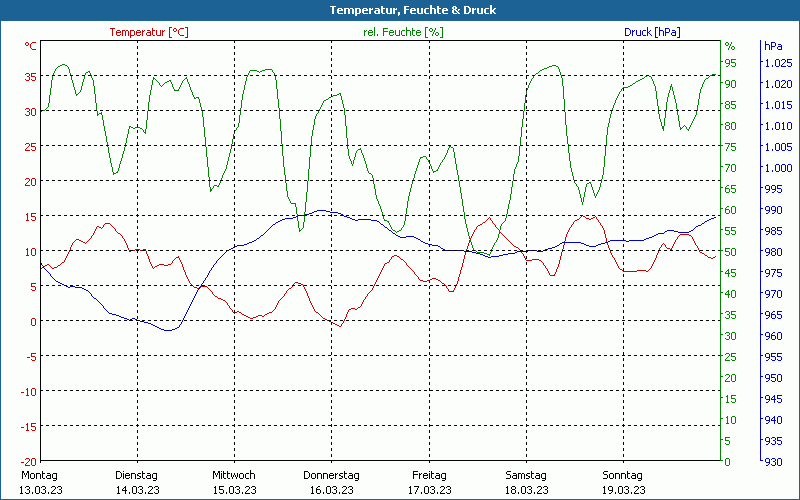This screenshot has width=800, height=500.
Task: Click the 'Donnerstag' day label
Action: pos(331,476)
